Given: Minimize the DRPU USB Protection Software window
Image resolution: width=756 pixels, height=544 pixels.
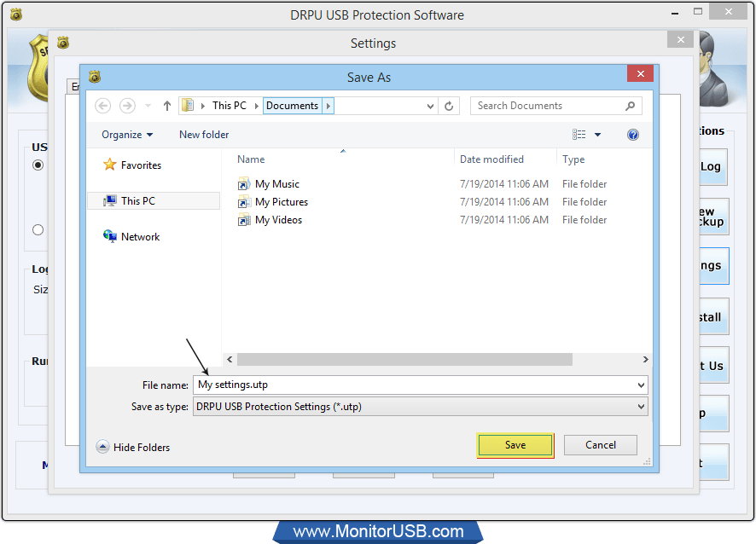Looking at the screenshot, I should (x=675, y=13).
